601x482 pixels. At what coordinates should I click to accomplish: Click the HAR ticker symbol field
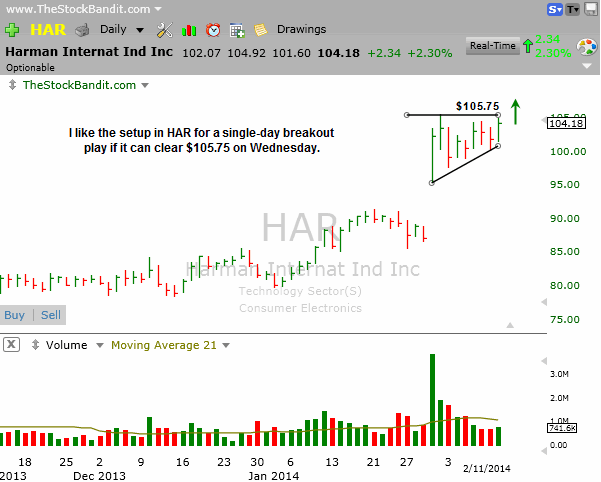[46, 30]
